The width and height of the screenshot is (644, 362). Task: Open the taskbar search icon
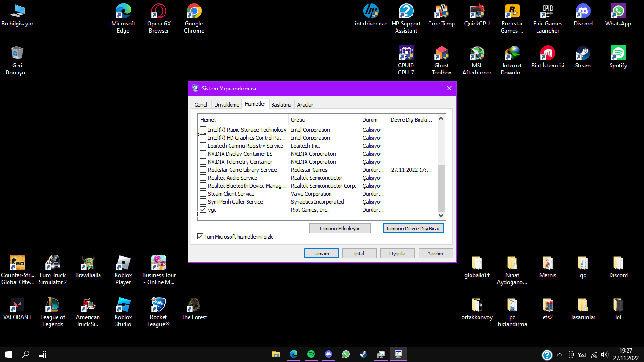coord(26,354)
